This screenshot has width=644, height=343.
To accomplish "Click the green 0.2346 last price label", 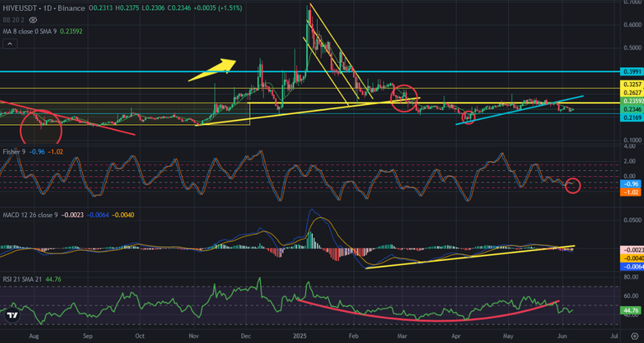I will coord(631,109).
